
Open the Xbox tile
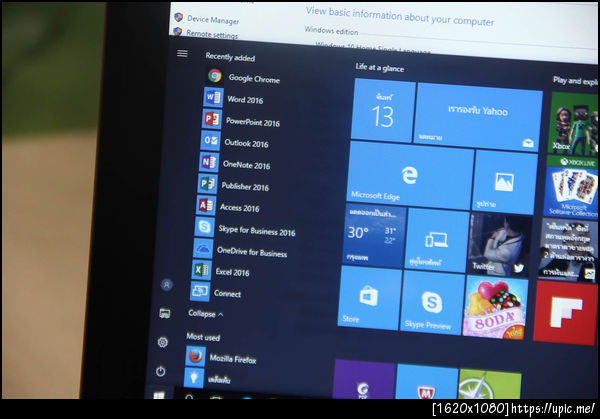pyautogui.click(x=573, y=124)
